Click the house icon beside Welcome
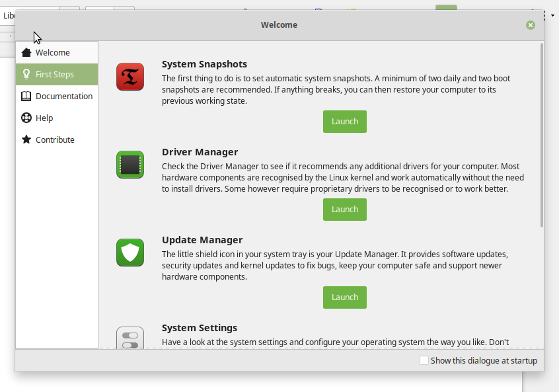This screenshot has width=559, height=392. [26, 52]
